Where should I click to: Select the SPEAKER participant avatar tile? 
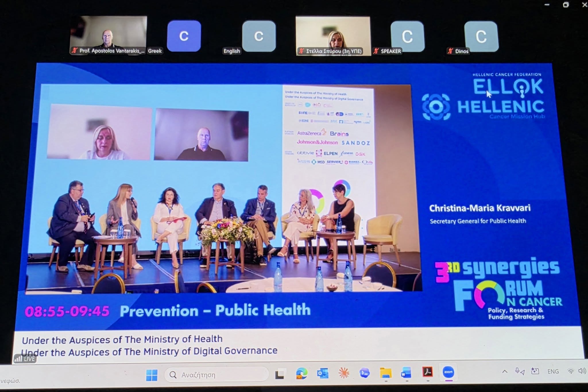[407, 36]
